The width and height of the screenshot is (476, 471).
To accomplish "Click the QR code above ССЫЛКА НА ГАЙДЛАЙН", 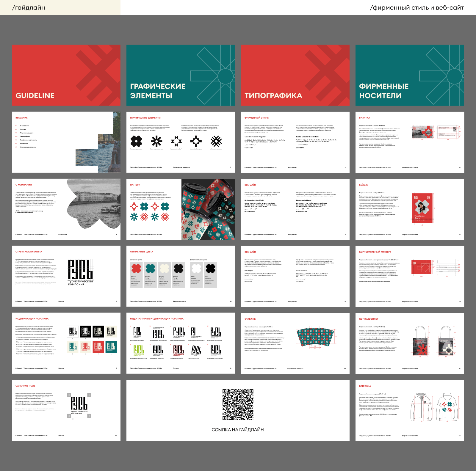I will pyautogui.click(x=238, y=404).
